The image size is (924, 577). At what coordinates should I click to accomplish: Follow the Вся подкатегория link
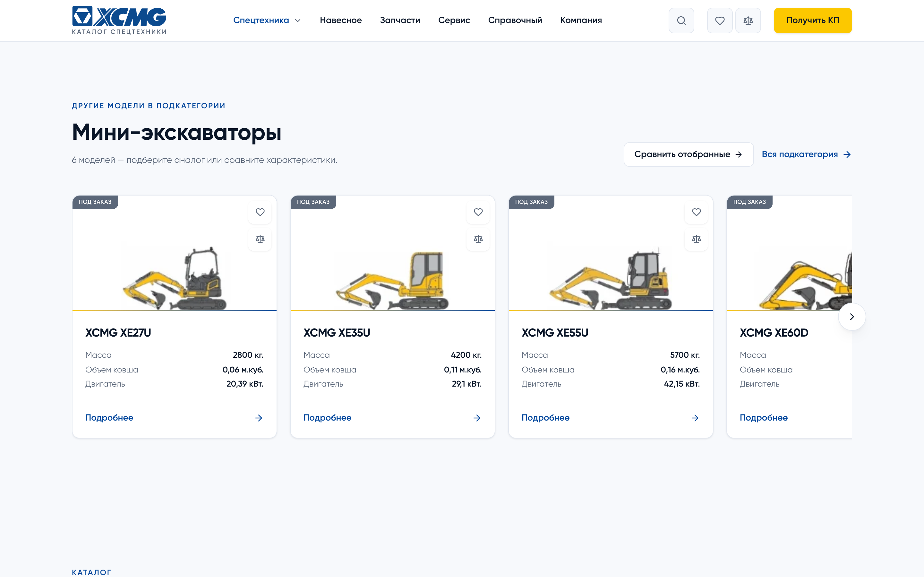pos(806,155)
